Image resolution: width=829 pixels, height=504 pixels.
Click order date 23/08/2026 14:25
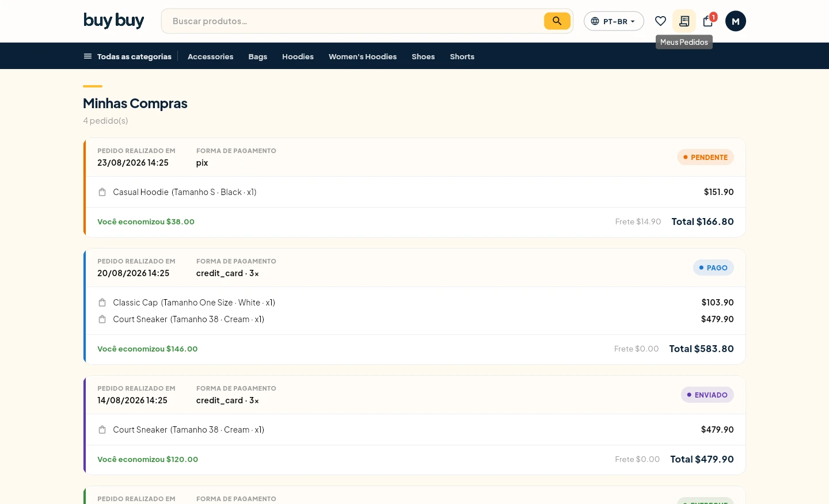click(x=133, y=163)
